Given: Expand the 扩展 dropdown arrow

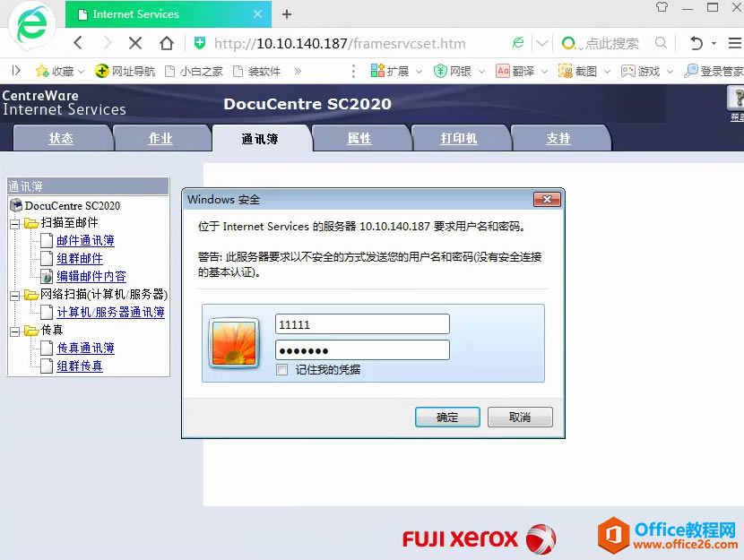Looking at the screenshot, I should pos(419,72).
